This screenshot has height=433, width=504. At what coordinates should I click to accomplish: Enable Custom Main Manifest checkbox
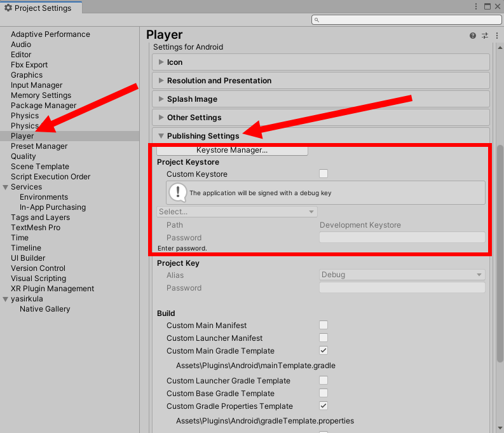[324, 325]
